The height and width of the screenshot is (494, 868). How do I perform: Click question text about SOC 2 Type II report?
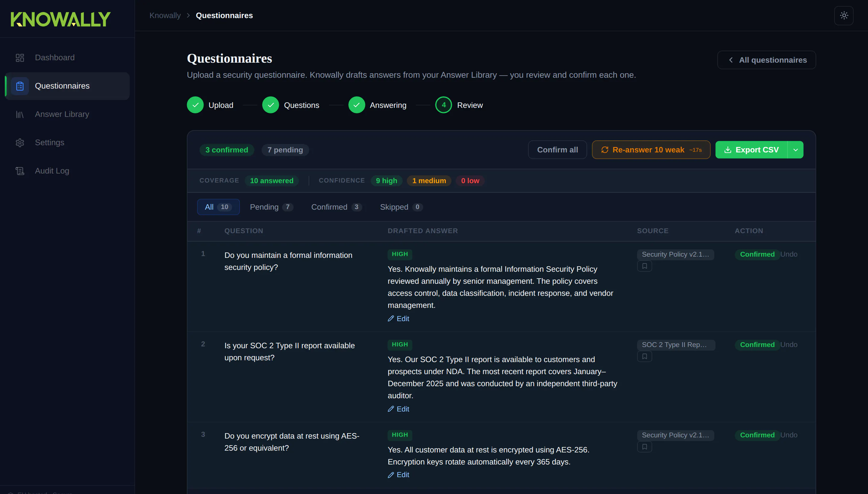pyautogui.click(x=290, y=352)
